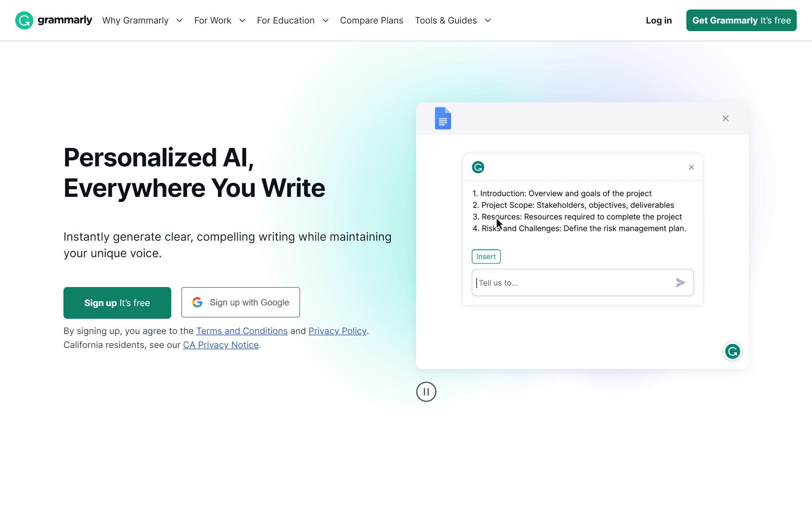Expand the Tools & Guides chevron
This screenshot has height=508, width=812.
point(488,21)
